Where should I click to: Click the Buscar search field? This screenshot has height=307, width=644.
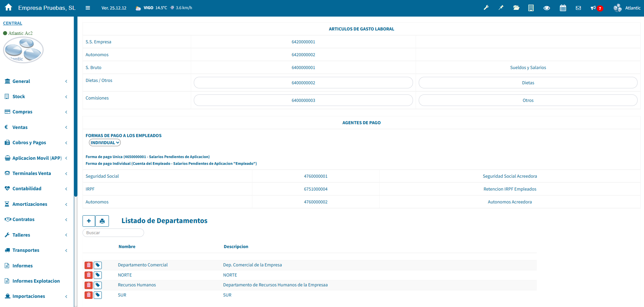pyautogui.click(x=113, y=233)
